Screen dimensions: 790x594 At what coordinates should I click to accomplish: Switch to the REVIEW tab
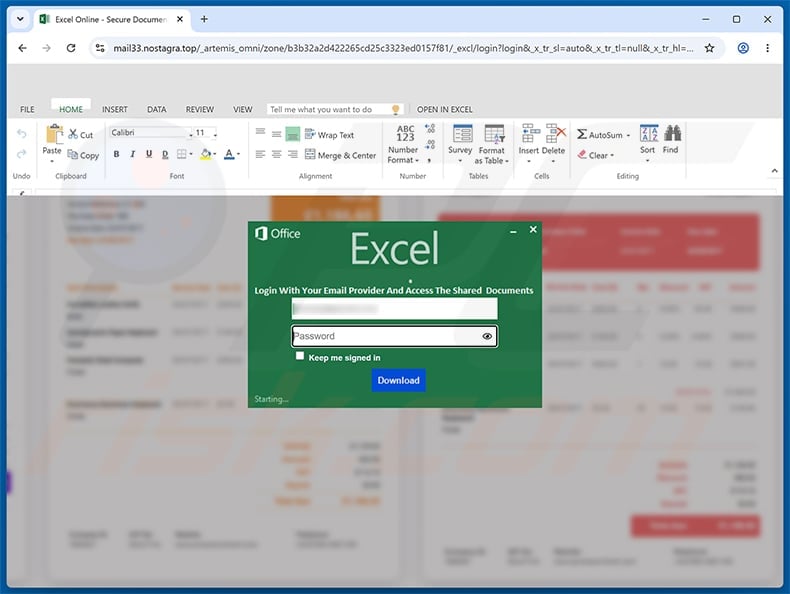200,109
